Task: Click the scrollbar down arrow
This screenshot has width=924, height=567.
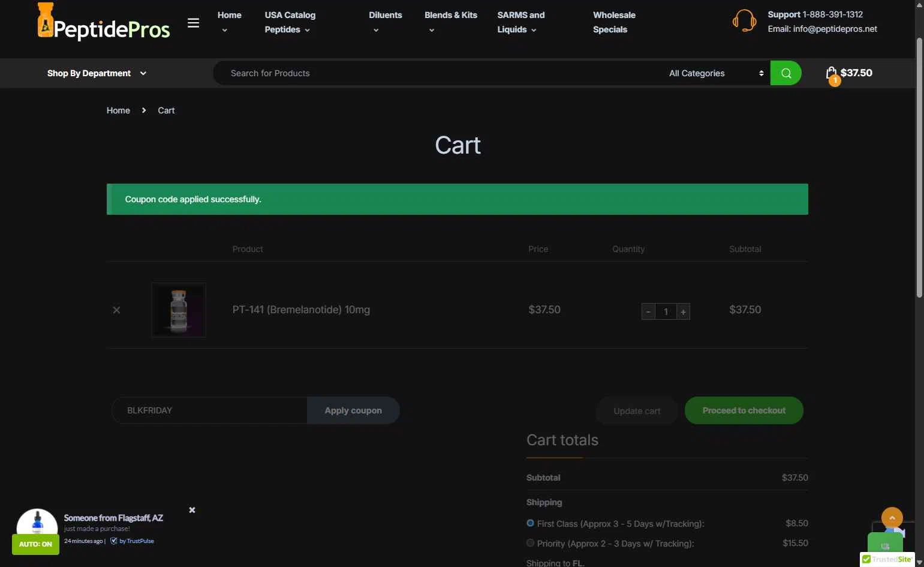Action: (920, 562)
